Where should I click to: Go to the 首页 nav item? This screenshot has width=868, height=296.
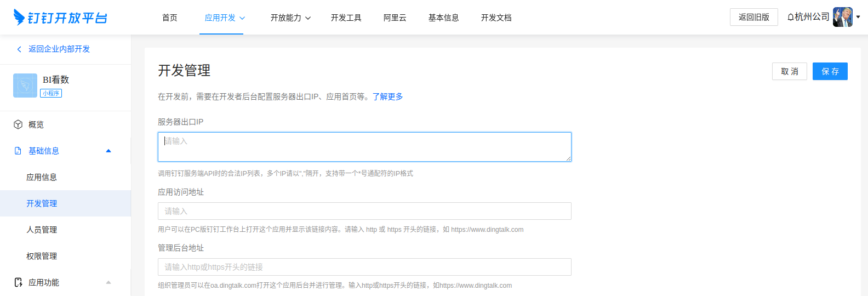pos(170,18)
